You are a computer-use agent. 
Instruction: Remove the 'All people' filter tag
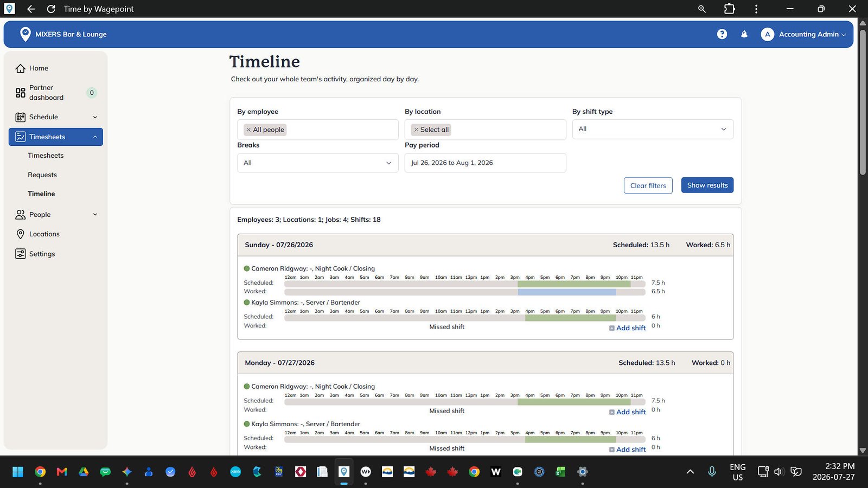click(248, 130)
